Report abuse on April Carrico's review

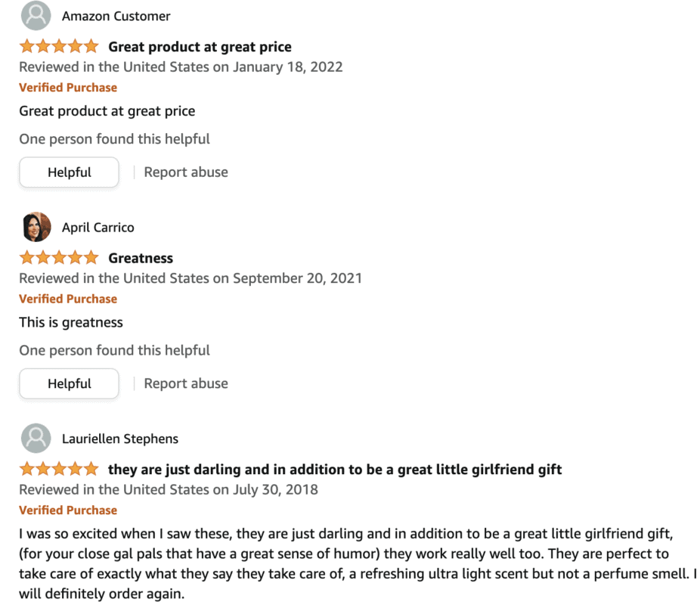point(186,383)
